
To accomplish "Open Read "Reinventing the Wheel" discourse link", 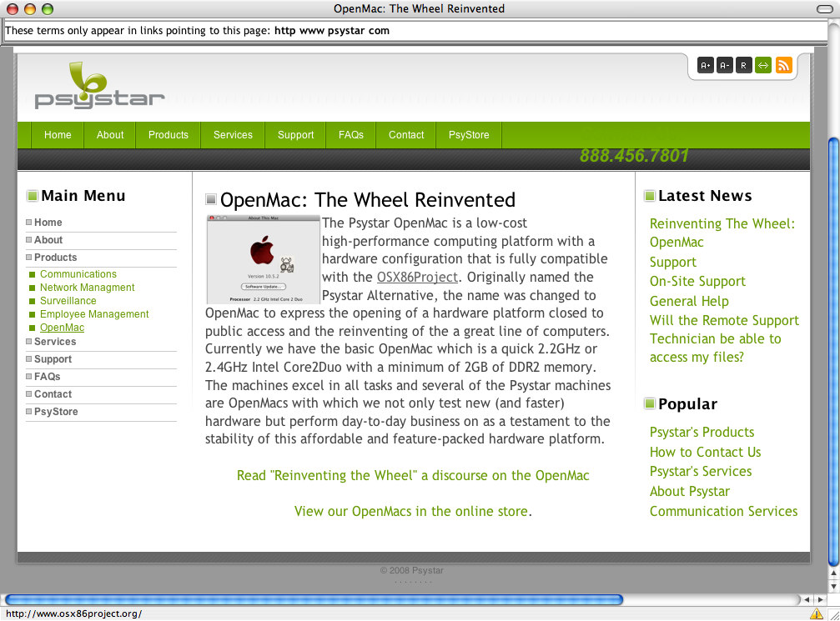I will (x=413, y=475).
